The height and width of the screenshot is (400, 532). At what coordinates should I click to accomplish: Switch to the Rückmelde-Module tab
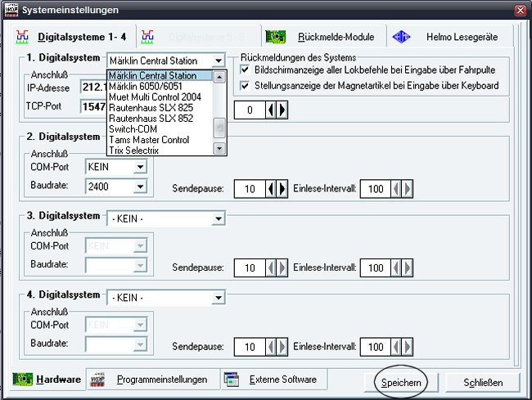tap(324, 37)
